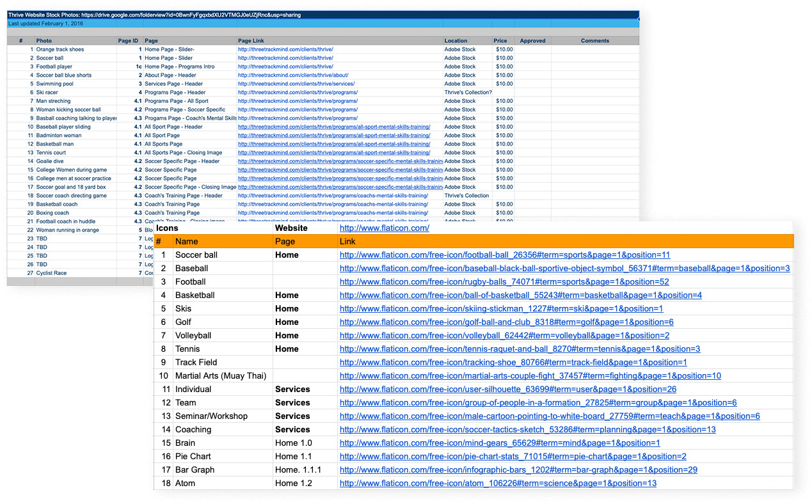Select the 'Home 1.2' page cell
The width and height of the screenshot is (812, 504).
pyautogui.click(x=305, y=483)
